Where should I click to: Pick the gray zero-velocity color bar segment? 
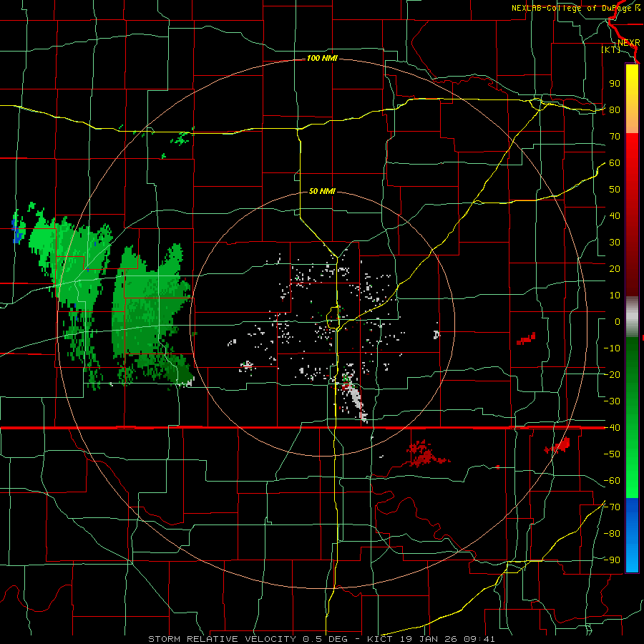632,317
